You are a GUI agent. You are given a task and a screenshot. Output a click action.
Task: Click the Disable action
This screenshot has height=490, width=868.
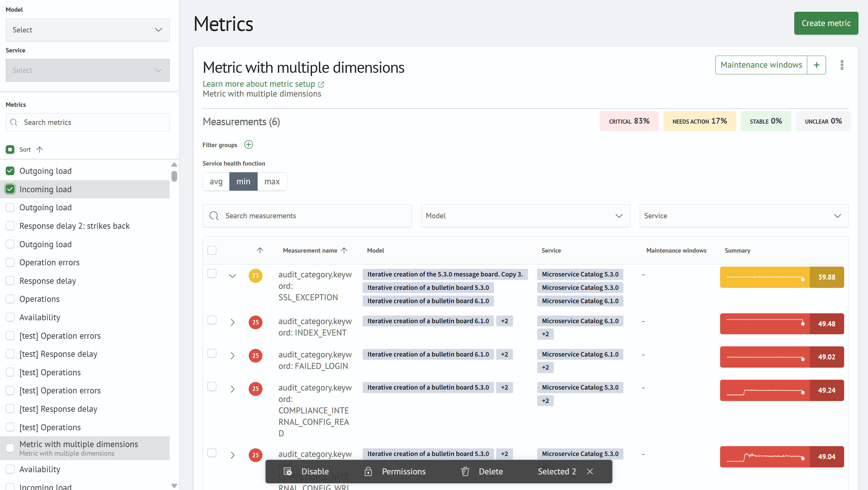[x=306, y=471]
